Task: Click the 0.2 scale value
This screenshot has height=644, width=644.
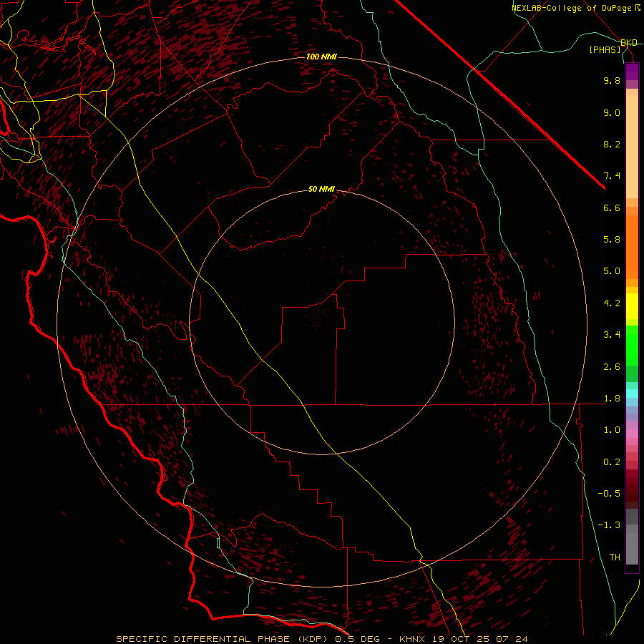Action: pos(612,462)
